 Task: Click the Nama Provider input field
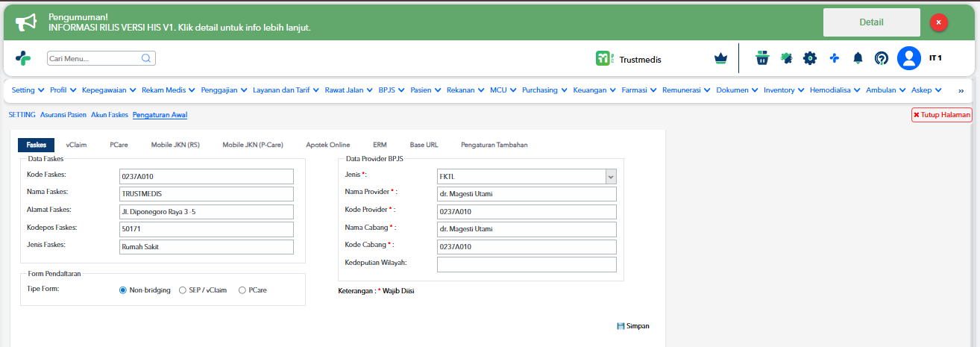tap(527, 194)
